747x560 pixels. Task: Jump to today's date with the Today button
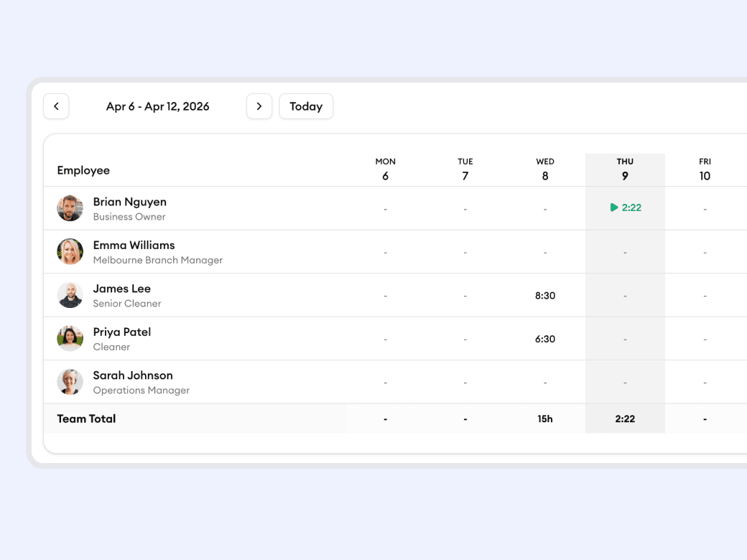coord(306,106)
